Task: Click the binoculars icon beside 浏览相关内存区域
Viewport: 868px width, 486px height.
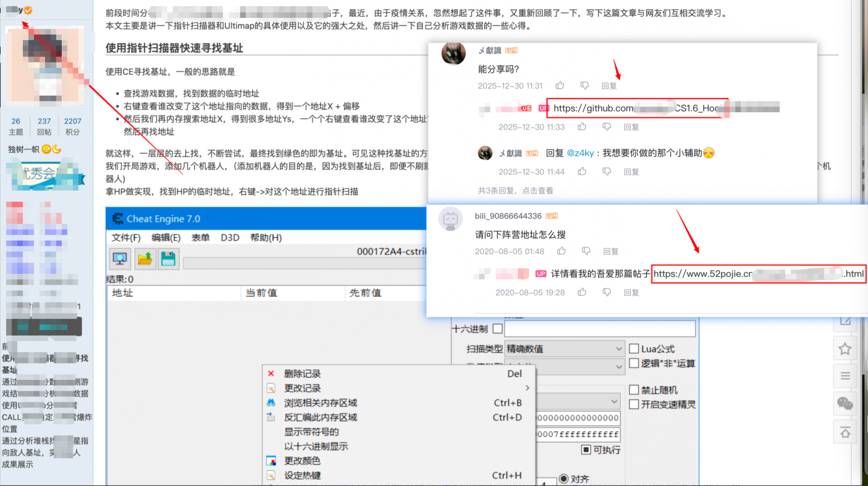Action: 271,403
